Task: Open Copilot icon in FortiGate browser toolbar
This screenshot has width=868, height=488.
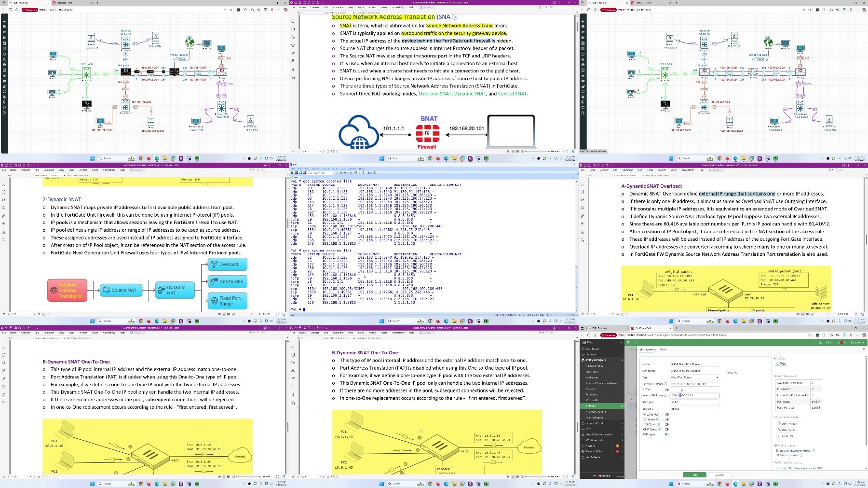Action: pyautogui.click(x=864, y=335)
